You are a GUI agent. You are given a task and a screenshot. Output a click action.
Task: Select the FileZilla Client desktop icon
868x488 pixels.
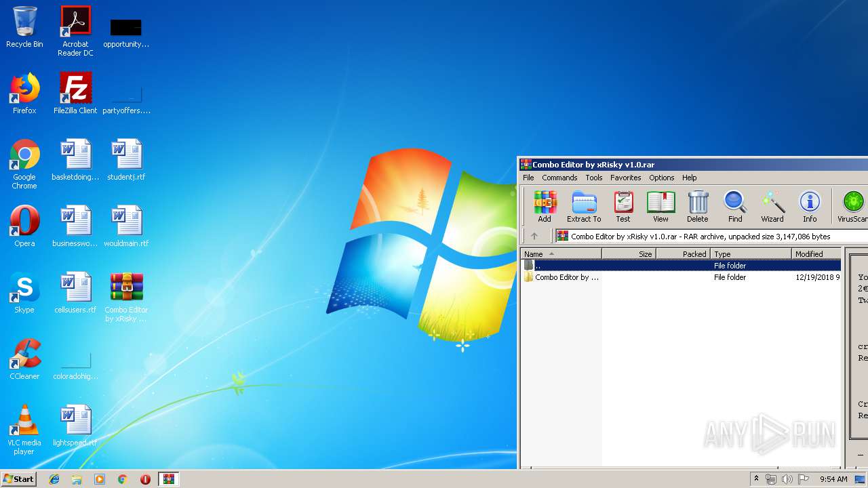75,94
